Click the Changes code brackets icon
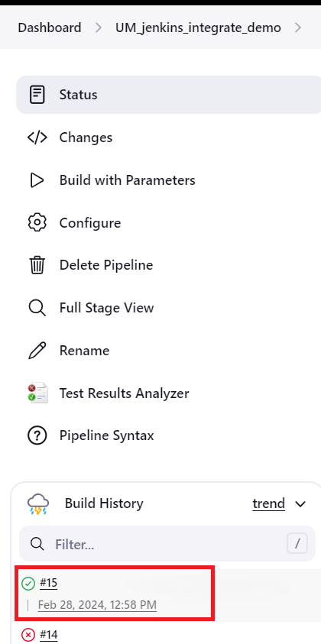This screenshot has width=321, height=644. point(37,138)
